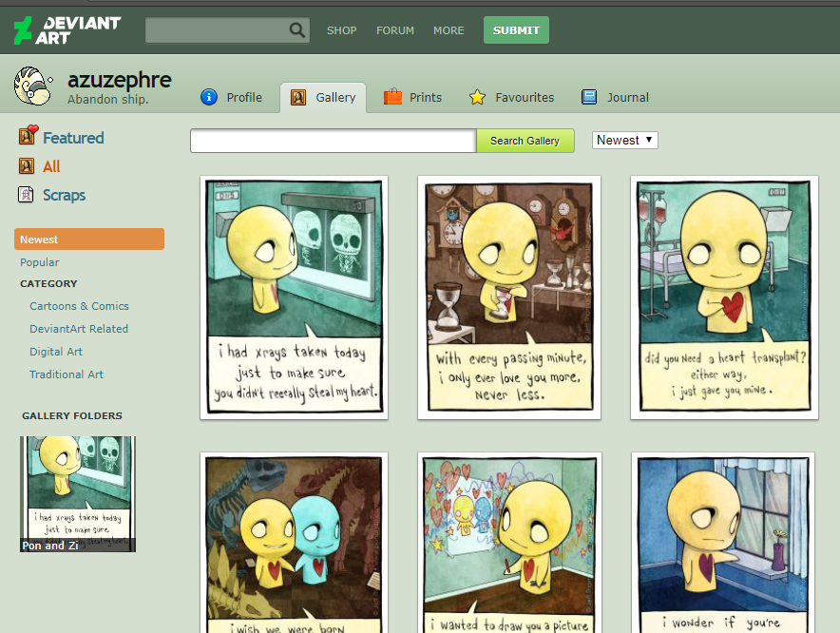Sort gallery by Popular
The image size is (840, 633).
pos(40,262)
